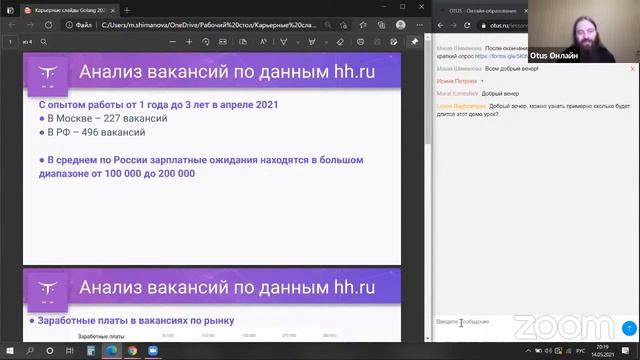Rotate the PDF page

(206, 42)
